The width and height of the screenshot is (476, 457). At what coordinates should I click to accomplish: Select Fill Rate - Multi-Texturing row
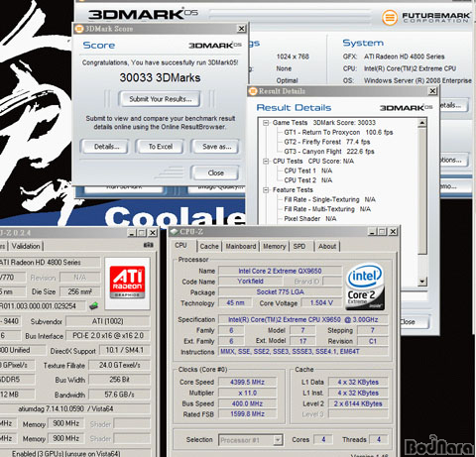click(x=327, y=209)
